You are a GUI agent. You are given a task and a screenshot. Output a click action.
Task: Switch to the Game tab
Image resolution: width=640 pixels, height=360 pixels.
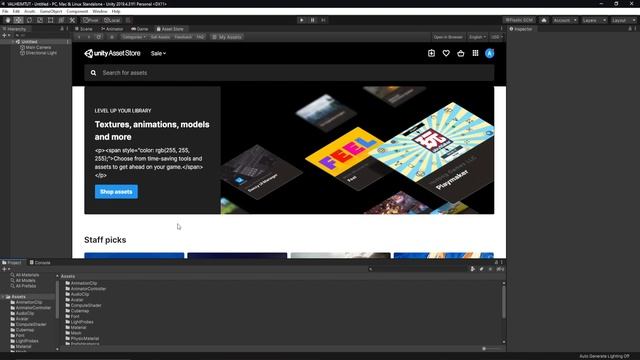coord(140,29)
